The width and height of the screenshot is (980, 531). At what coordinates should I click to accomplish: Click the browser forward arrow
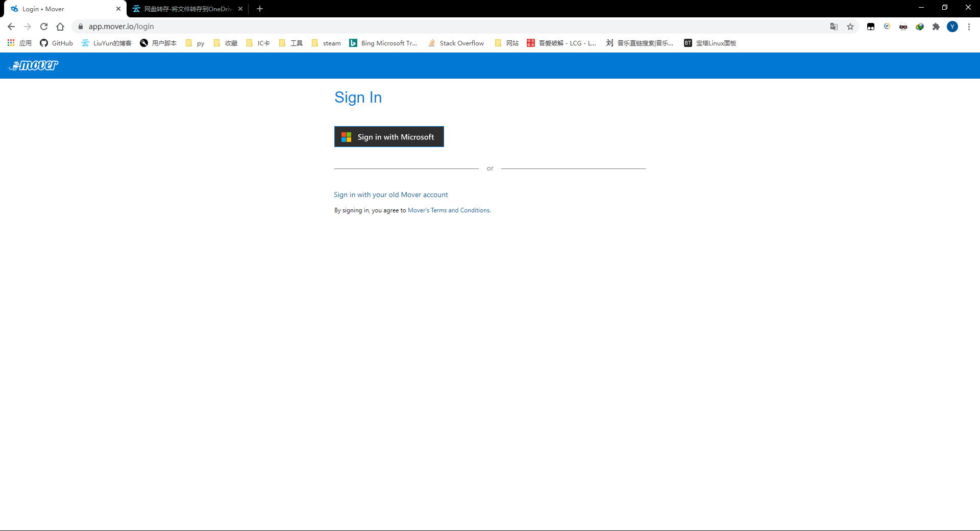[28, 27]
